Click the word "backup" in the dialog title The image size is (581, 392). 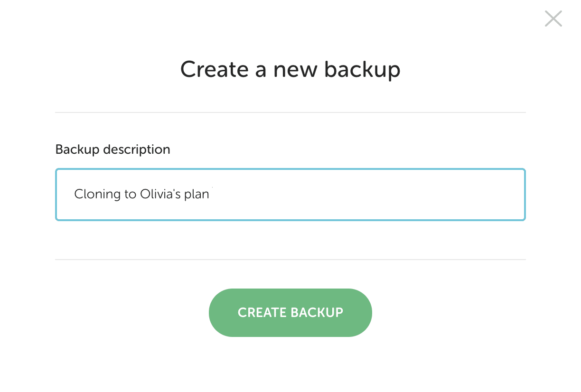(x=362, y=69)
